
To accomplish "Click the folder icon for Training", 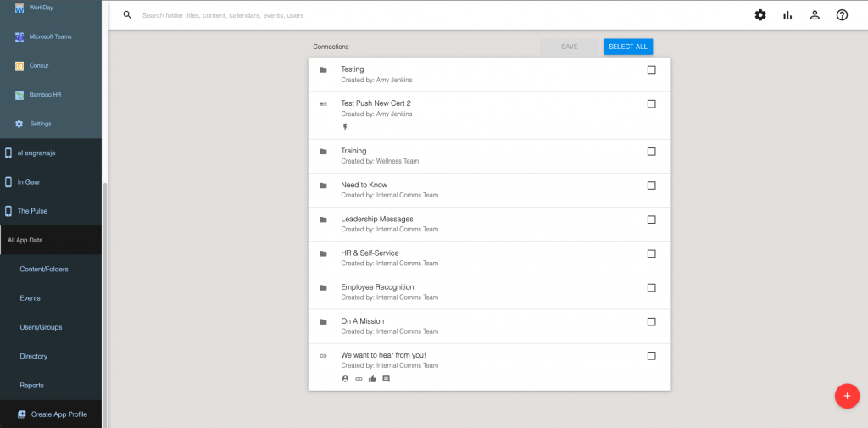I will (x=323, y=151).
